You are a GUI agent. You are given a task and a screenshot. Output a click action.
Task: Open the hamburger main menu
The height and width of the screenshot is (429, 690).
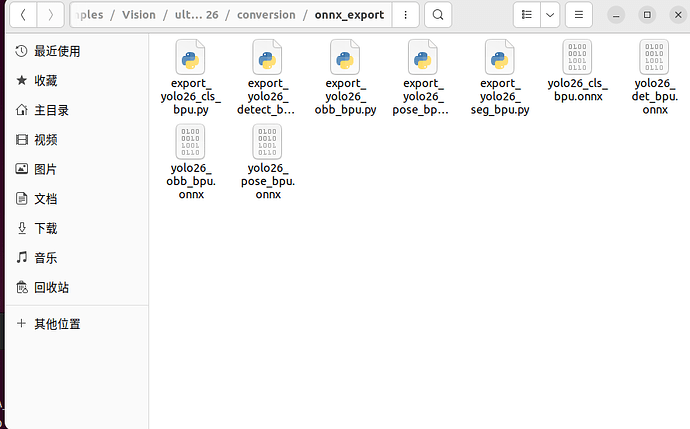tap(579, 15)
